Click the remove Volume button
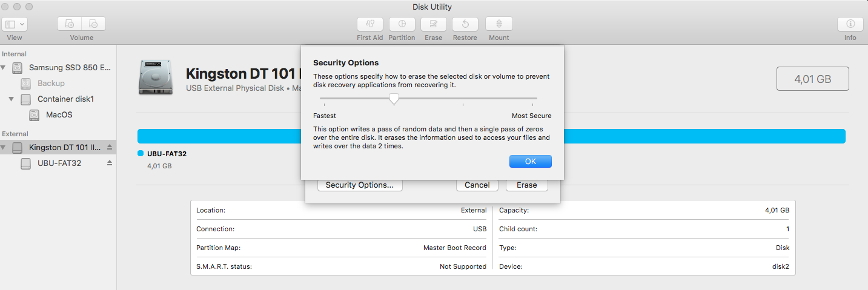The height and width of the screenshot is (290, 868). [94, 24]
